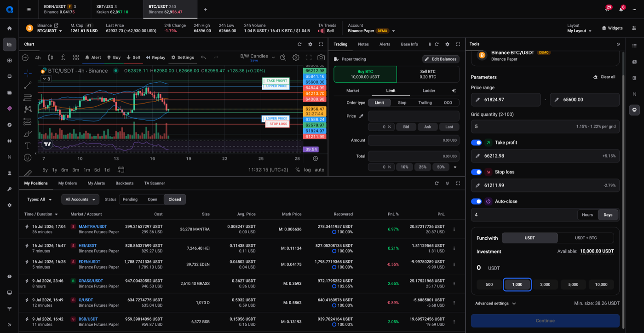Screen dimensions: 644x333
Task: Expand the Trading panel to fullscreen
Action: 458,44
